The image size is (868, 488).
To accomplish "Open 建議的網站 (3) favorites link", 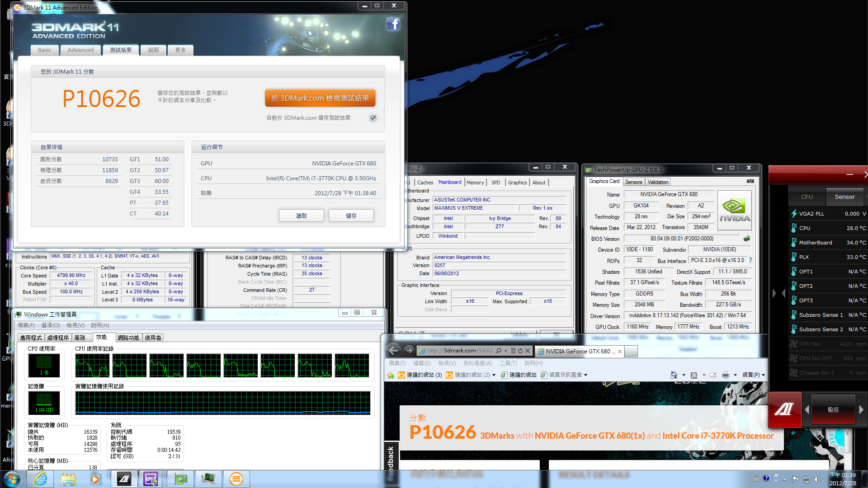I will pos(420,375).
